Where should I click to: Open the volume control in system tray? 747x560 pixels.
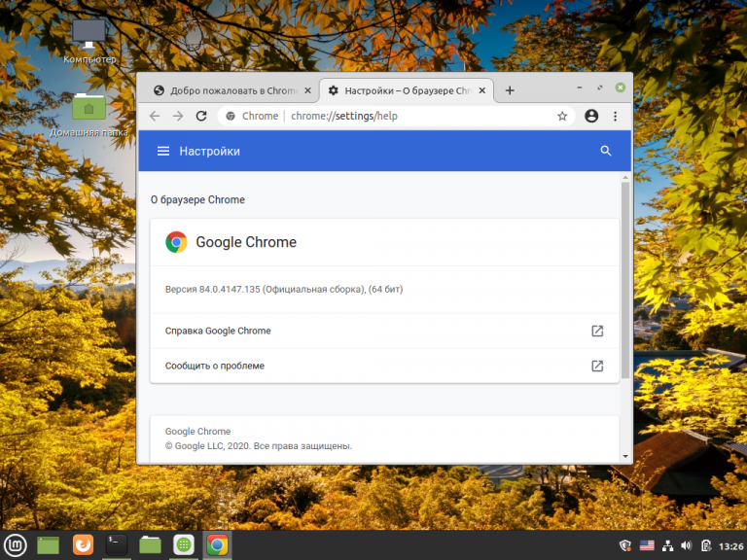click(x=687, y=545)
